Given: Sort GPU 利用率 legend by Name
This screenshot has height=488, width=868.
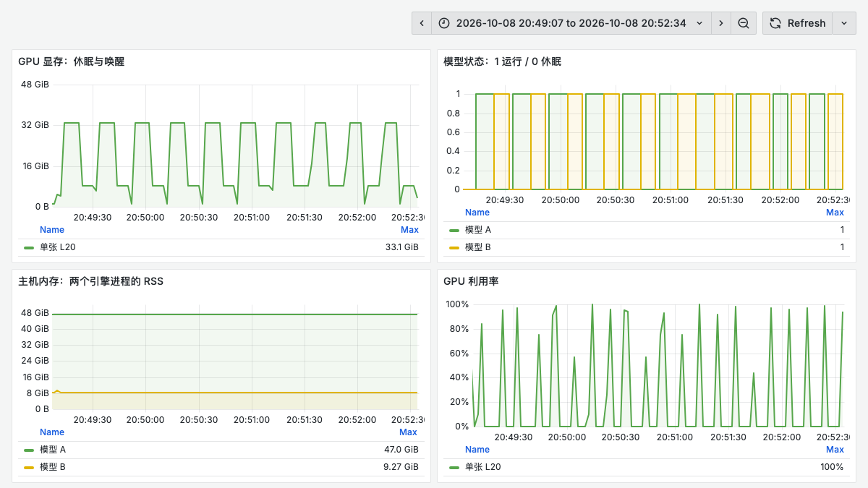Looking at the screenshot, I should pyautogui.click(x=477, y=450).
